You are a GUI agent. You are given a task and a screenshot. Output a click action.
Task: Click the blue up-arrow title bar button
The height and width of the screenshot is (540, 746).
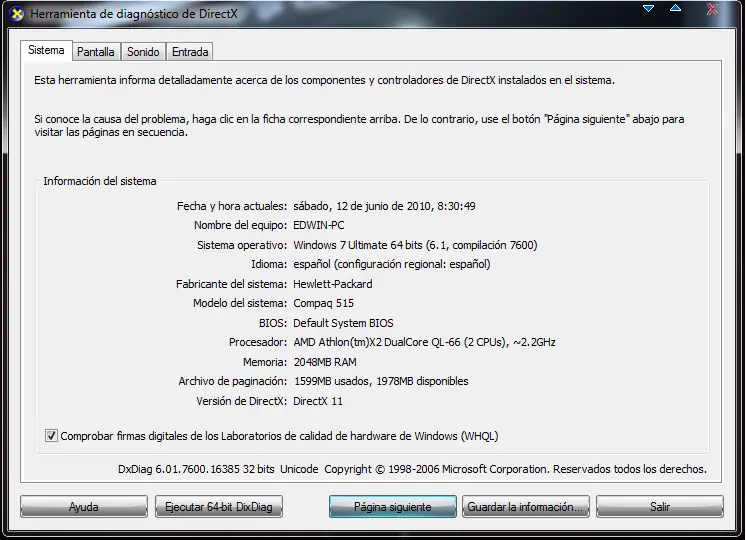point(675,8)
